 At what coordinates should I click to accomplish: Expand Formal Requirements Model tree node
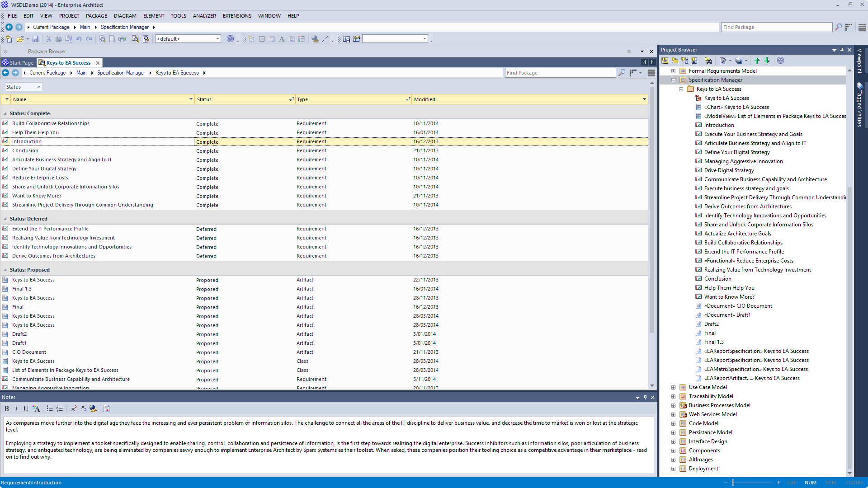coord(673,71)
